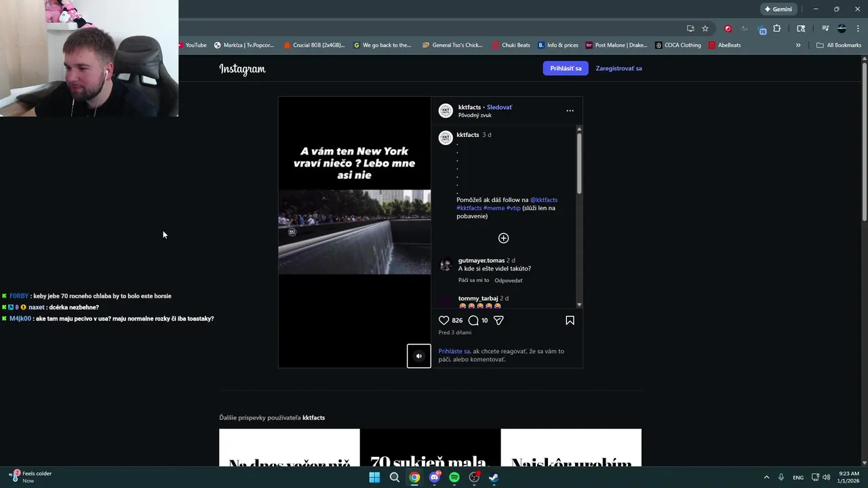Open the #meme hashtag
868x488 pixels.
coord(494,208)
